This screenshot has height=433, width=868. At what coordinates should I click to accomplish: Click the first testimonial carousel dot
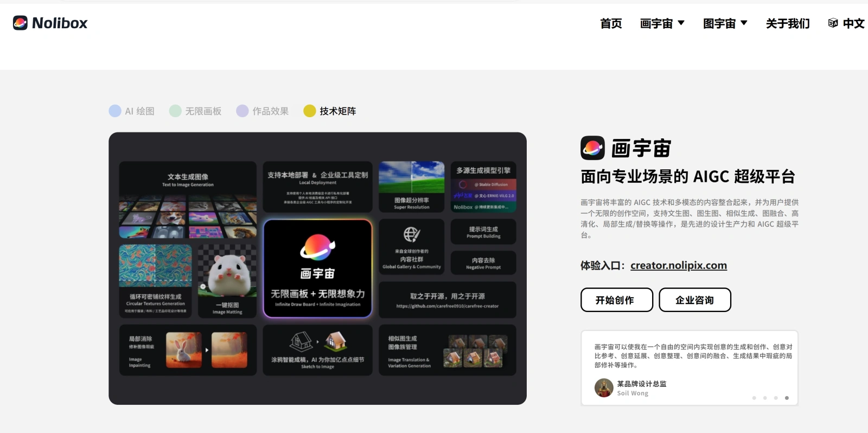[x=754, y=398]
